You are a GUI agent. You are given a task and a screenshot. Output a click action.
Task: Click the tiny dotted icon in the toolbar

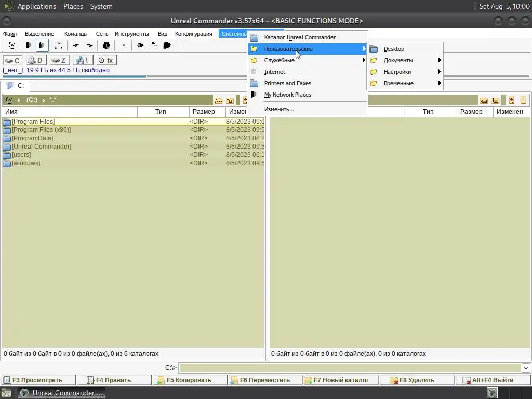pyautogui.click(x=124, y=45)
